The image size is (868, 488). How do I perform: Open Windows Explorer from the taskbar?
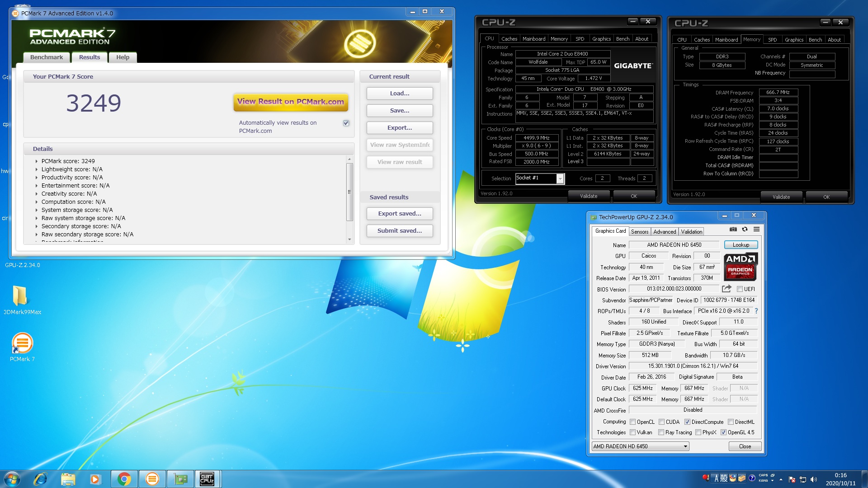[68, 479]
